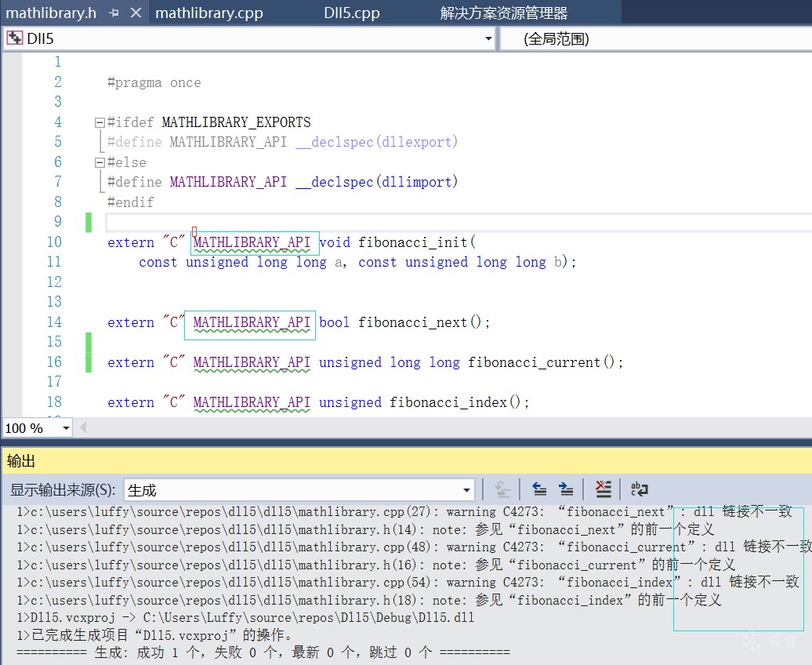Image resolution: width=812 pixels, height=665 pixels.
Task: Go to previous message in output
Action: (539, 489)
